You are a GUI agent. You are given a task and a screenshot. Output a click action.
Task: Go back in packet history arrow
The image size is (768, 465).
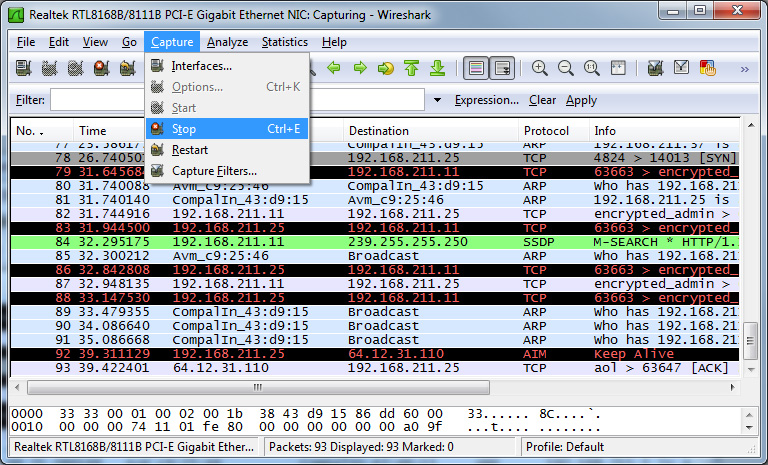tap(335, 69)
